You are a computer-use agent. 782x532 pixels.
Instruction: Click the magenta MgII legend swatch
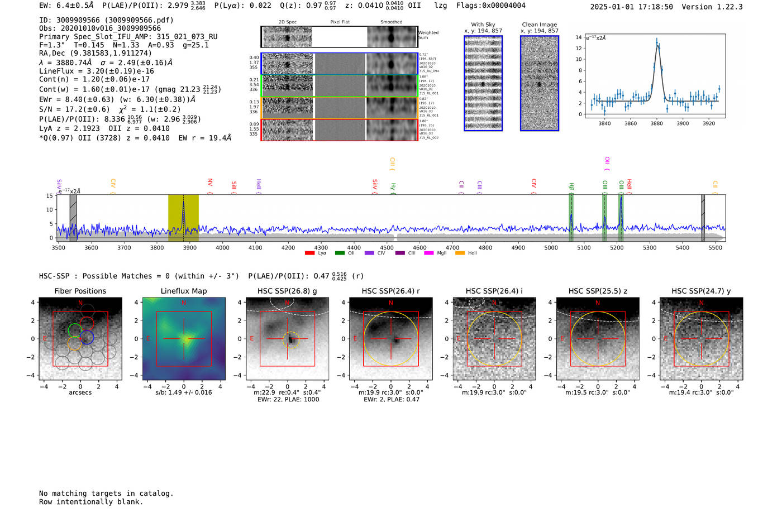tap(429, 253)
